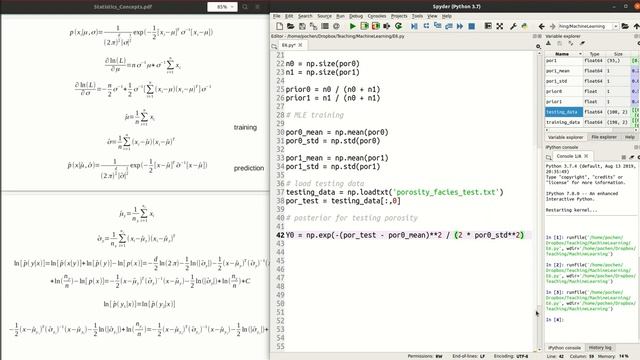640x360 pixels.
Task: Click editor vertical scrollbar
Action: (x=538, y=200)
